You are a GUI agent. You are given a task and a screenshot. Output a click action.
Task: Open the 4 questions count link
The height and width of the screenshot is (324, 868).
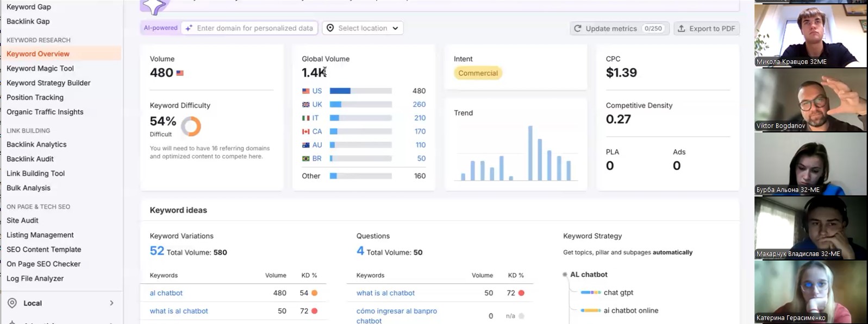360,251
